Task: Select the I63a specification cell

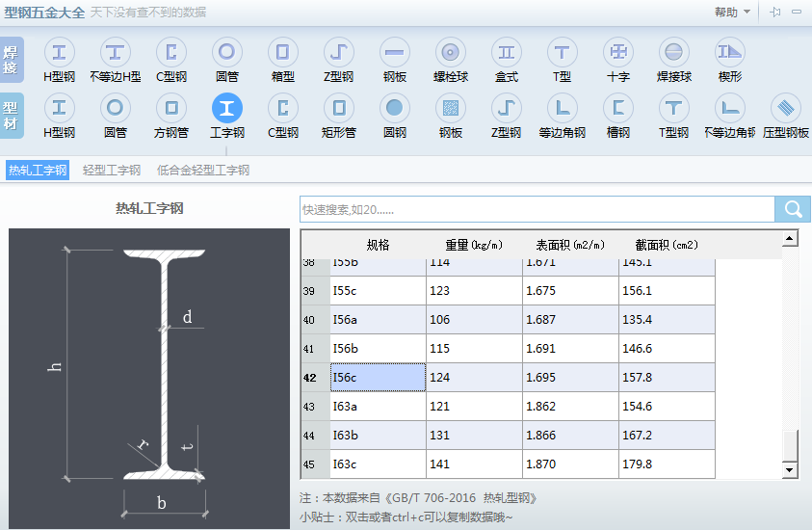Action: tap(378, 407)
